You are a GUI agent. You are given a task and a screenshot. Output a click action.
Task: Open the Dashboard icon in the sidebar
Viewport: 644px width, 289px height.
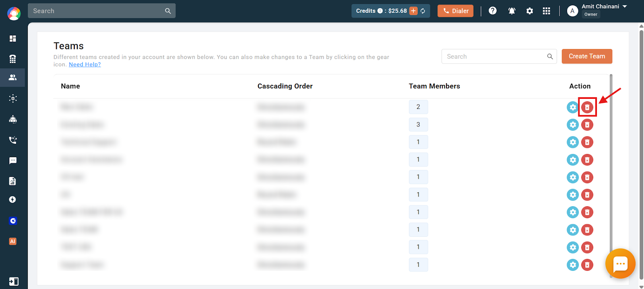point(13,39)
